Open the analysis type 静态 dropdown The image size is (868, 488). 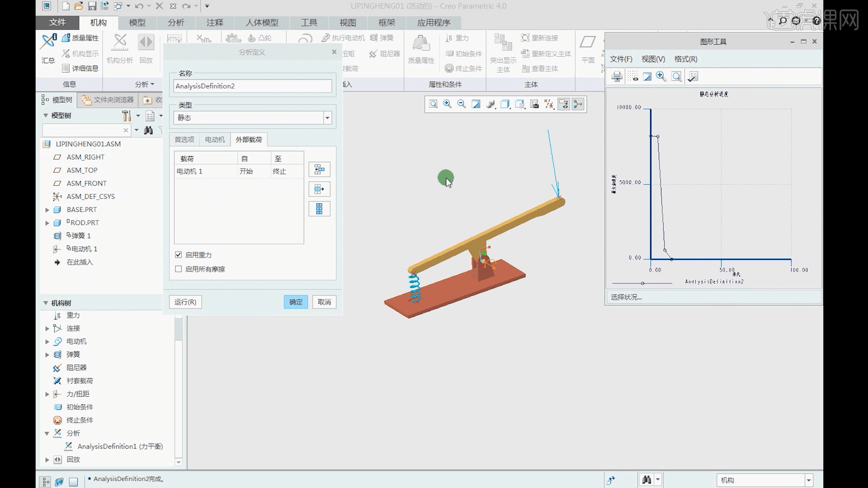point(327,118)
